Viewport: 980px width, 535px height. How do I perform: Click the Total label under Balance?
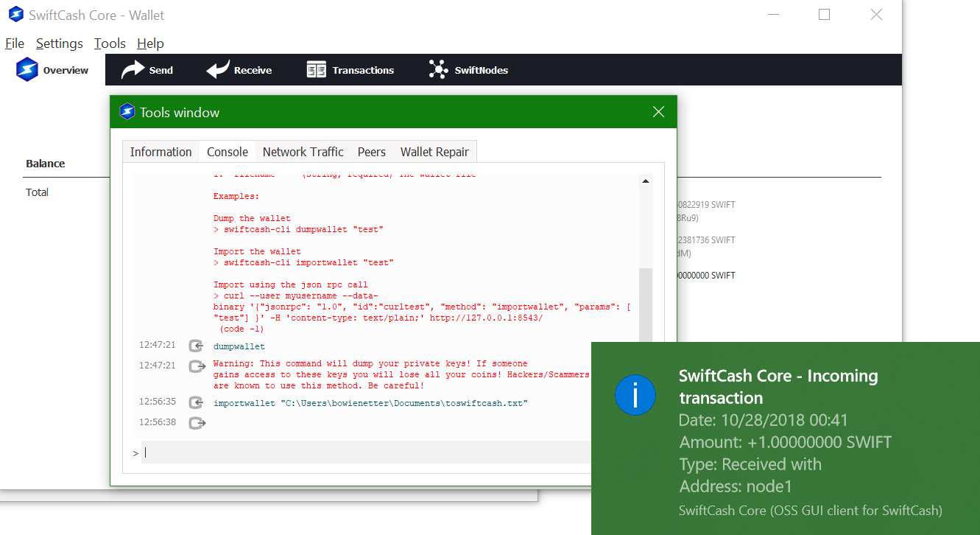[x=37, y=192]
